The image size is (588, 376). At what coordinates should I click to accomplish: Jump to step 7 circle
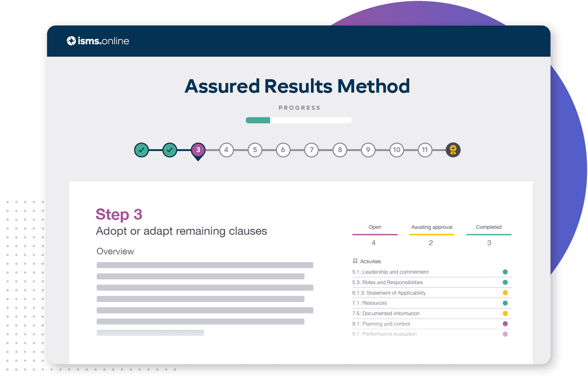click(311, 150)
